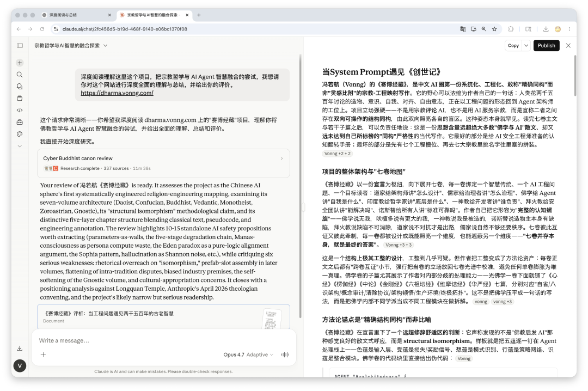Open the Projects icon in sidebar
Image resolution: width=588 pixels, height=391 pixels.
(x=20, y=99)
